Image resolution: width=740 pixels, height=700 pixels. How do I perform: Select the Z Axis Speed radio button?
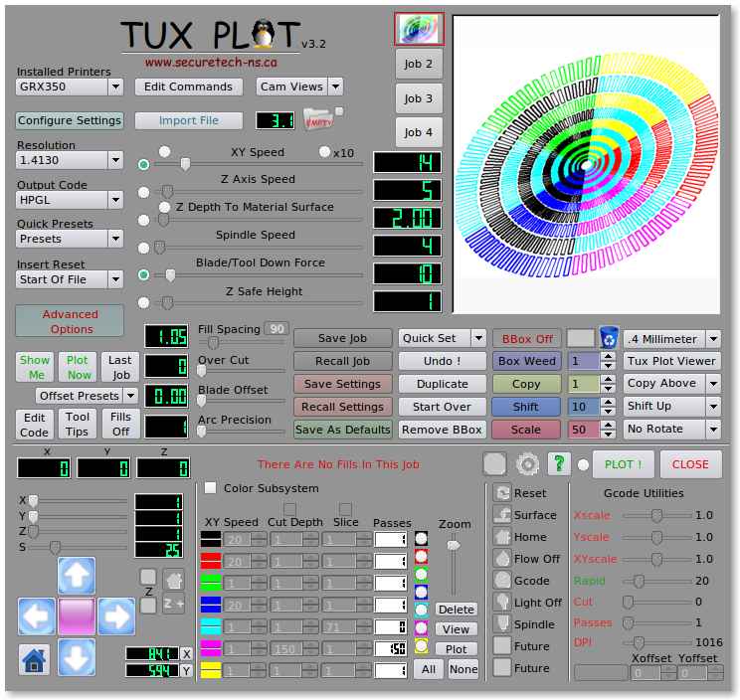[144, 192]
